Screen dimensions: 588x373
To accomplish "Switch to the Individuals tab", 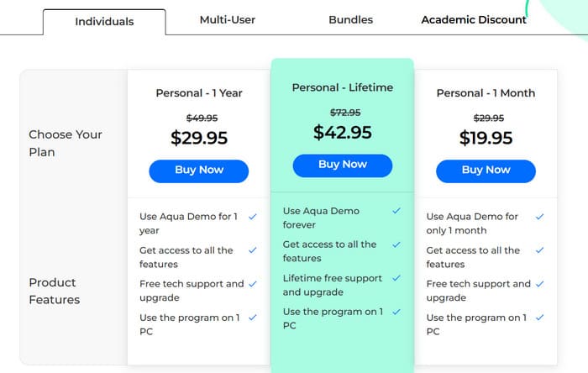I will (x=104, y=22).
